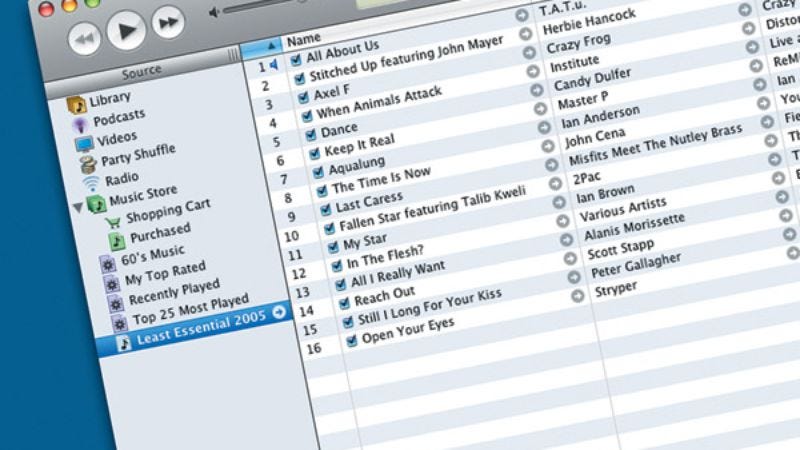Click the Rewind previous track button
The width and height of the screenshot is (800, 450).
pos(85,39)
